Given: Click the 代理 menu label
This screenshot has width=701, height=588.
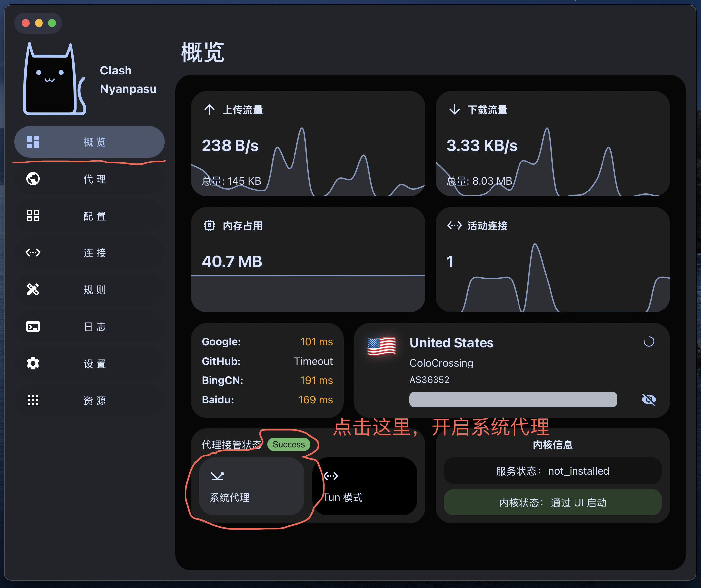Looking at the screenshot, I should click(x=95, y=179).
